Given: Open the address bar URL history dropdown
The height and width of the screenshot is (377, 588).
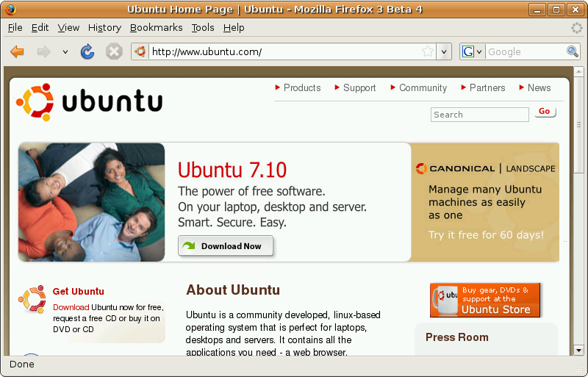Looking at the screenshot, I should [444, 51].
